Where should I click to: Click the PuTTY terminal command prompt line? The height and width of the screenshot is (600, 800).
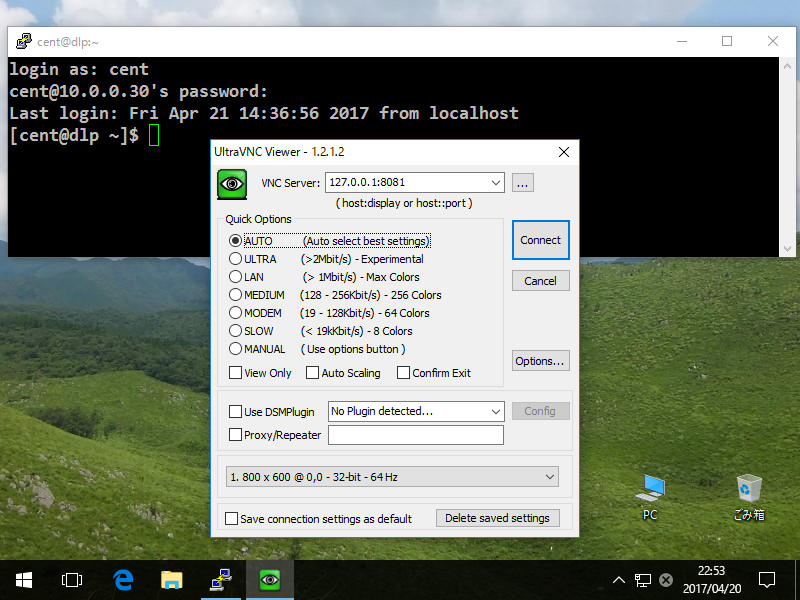84,135
